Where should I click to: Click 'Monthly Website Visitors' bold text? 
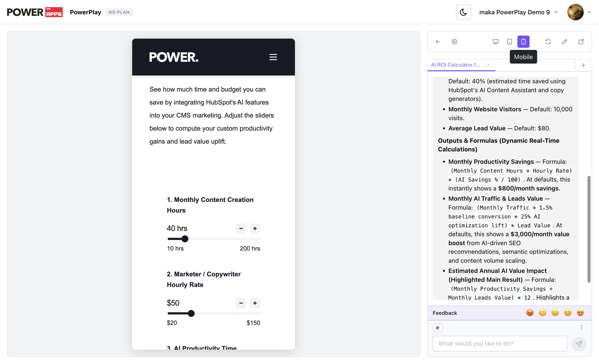[x=485, y=109]
